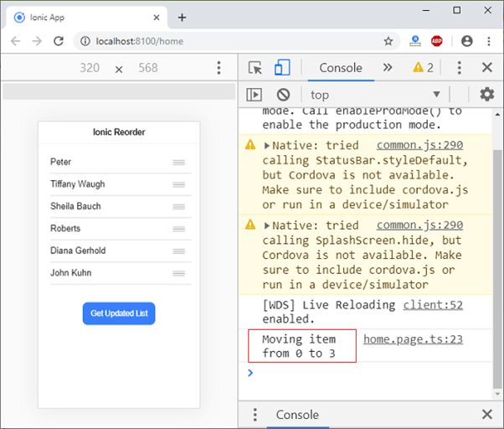
Task: View site information icon in address bar
Action: pyautogui.click(x=85, y=41)
